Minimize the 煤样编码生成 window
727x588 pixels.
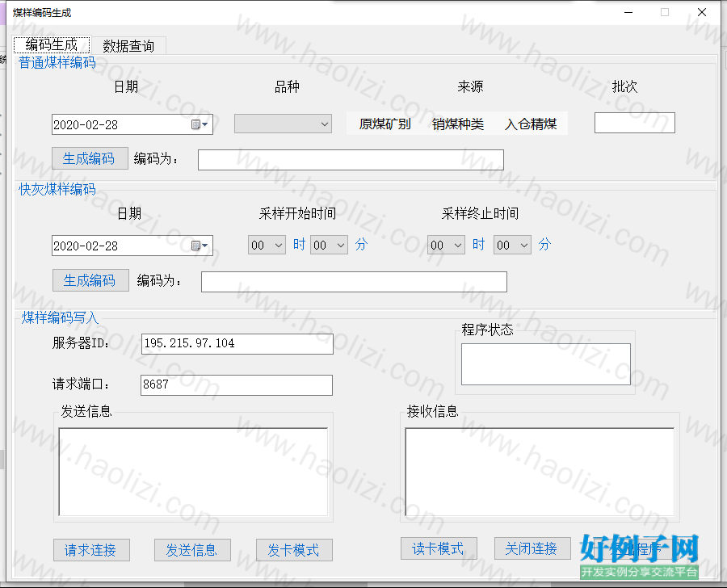pyautogui.click(x=628, y=13)
